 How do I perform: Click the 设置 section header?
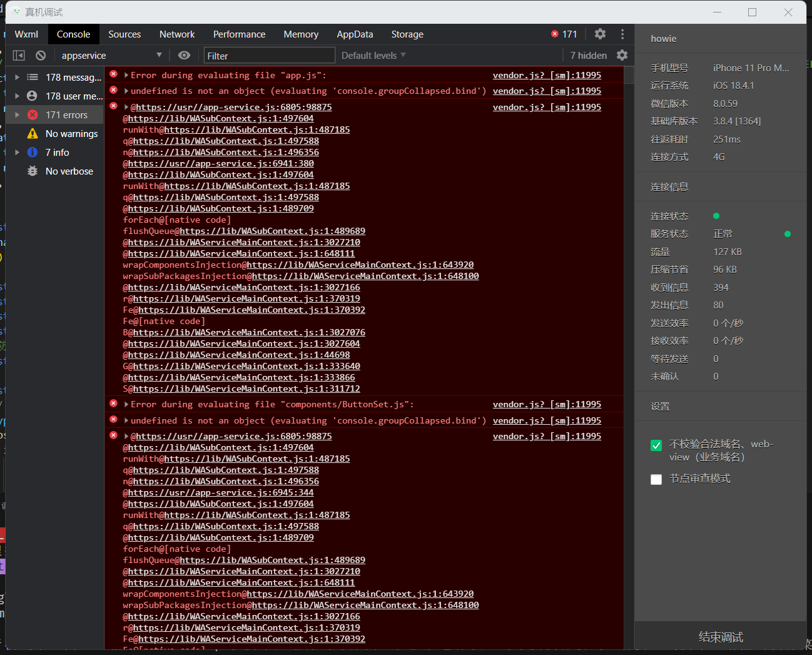(x=660, y=406)
